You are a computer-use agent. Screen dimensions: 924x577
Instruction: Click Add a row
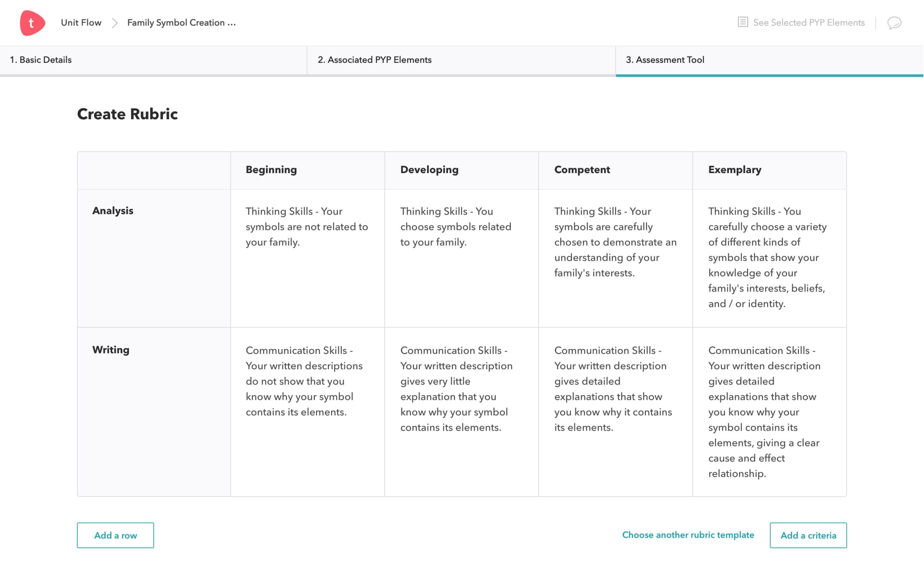tap(115, 536)
